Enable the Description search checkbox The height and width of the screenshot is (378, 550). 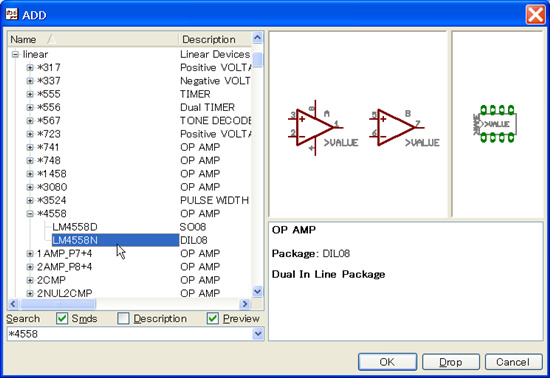tap(123, 318)
